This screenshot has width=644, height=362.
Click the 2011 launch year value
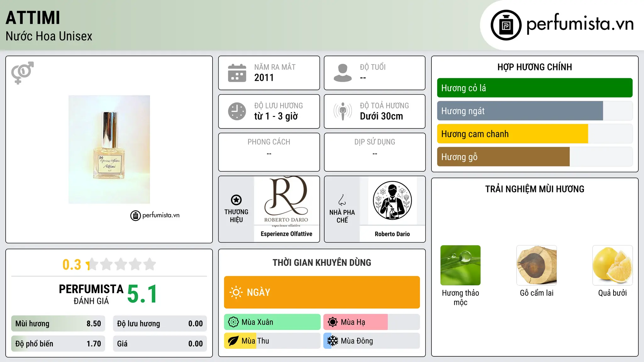point(264,78)
